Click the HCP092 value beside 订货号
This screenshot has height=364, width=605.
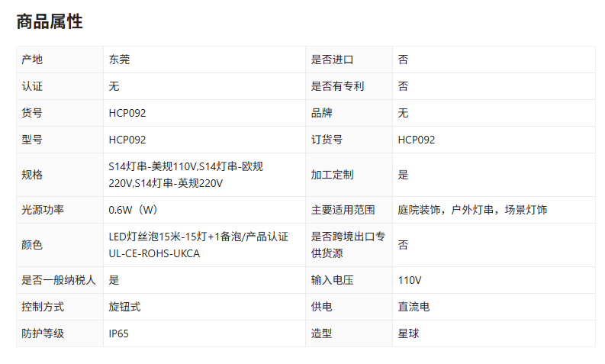pyautogui.click(x=416, y=140)
